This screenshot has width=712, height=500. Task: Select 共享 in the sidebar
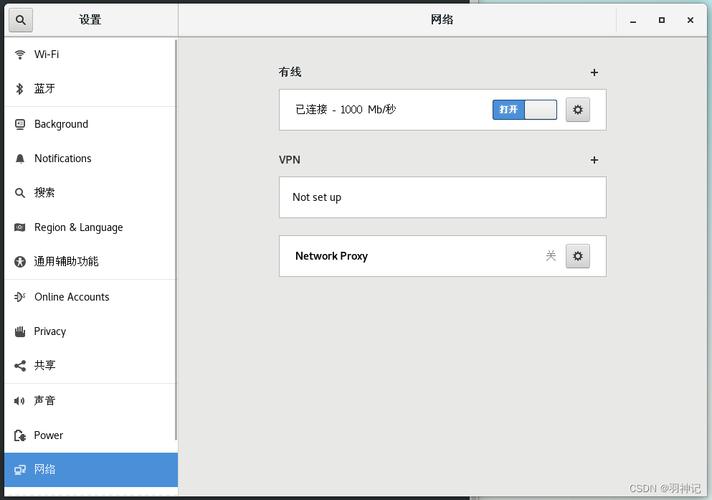tap(90, 366)
